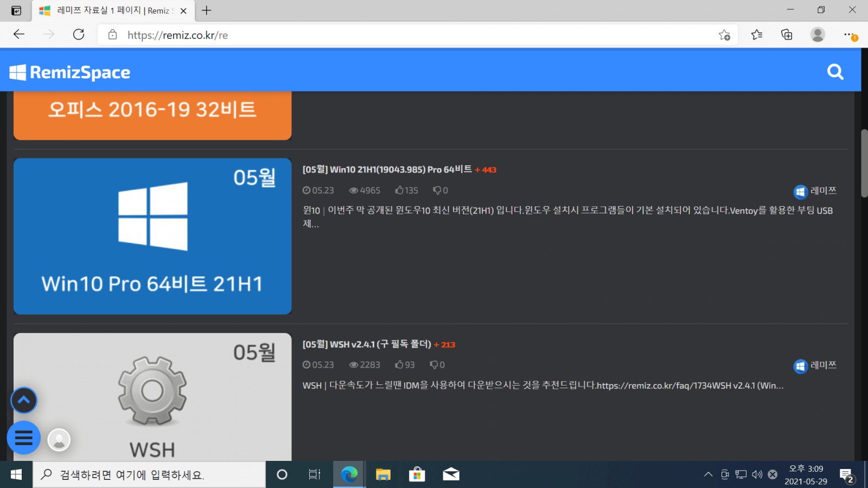Viewport: 868px width, 488px height.
Task: Click the RemizSpace logo
Action: tap(70, 72)
